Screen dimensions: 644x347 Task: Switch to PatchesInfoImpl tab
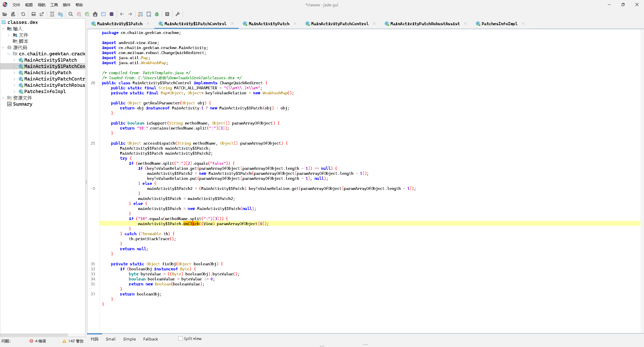[x=499, y=24]
